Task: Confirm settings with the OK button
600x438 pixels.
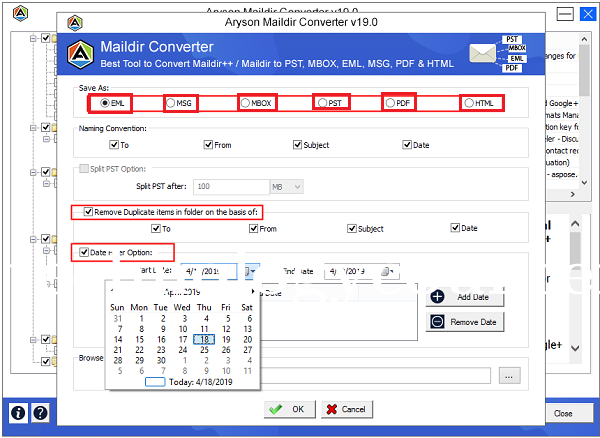Action: 290,409
